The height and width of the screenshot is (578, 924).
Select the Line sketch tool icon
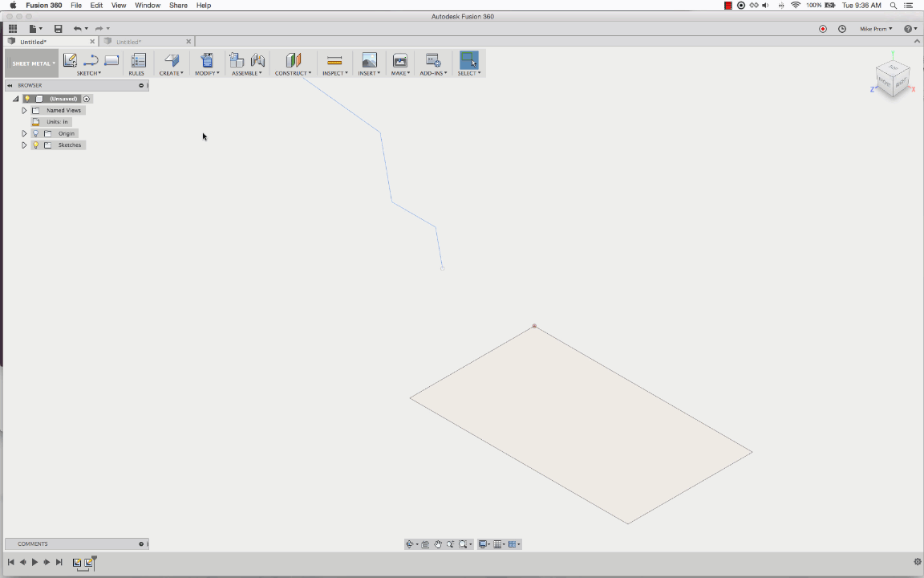click(x=91, y=60)
